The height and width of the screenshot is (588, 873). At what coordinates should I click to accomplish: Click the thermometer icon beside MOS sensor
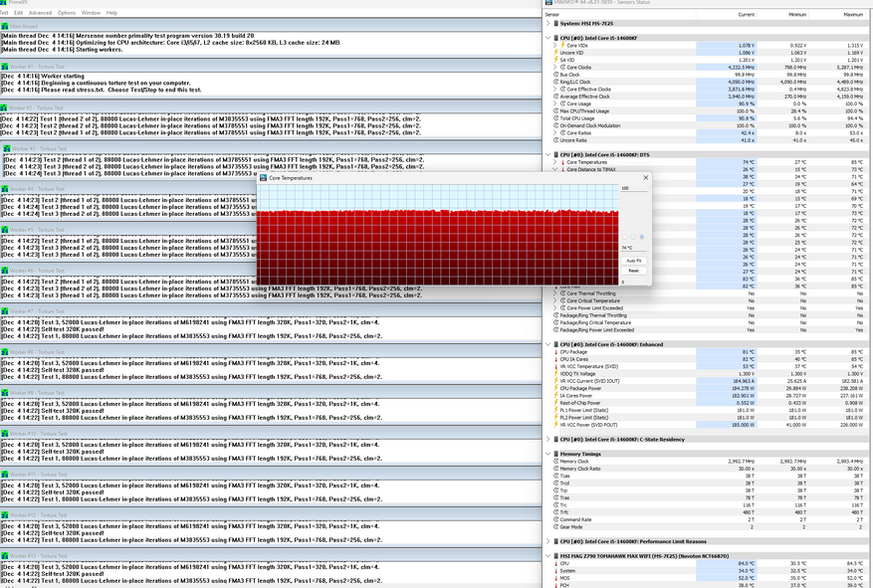pos(555,577)
